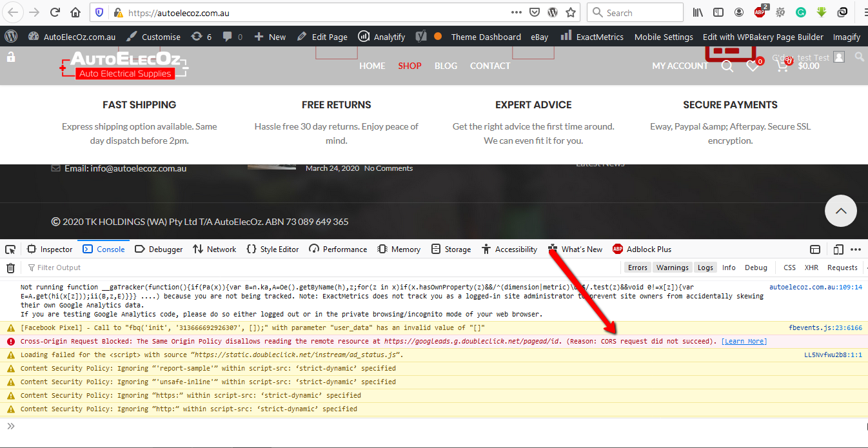Toggle the Errors console filter
The width and height of the screenshot is (868, 448).
pos(638,268)
